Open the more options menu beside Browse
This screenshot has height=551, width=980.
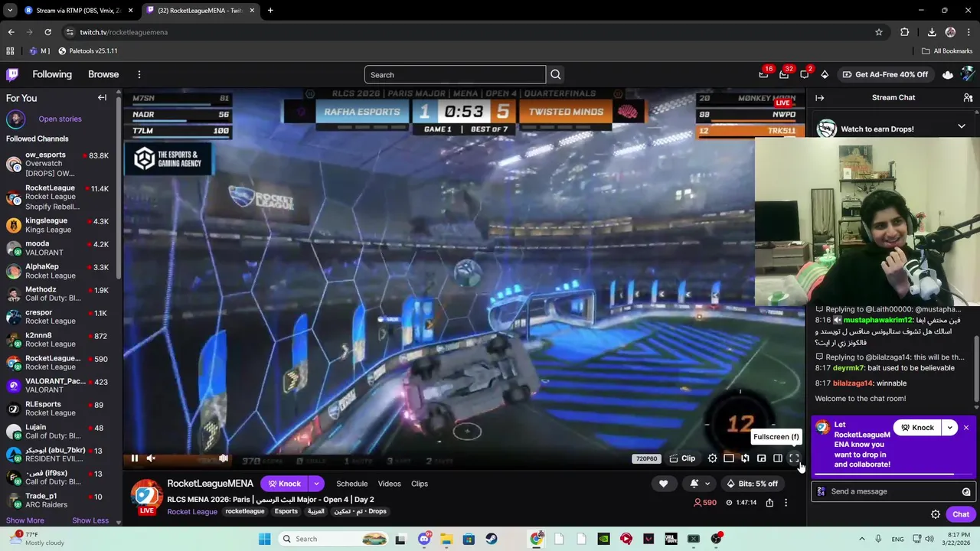(x=139, y=74)
